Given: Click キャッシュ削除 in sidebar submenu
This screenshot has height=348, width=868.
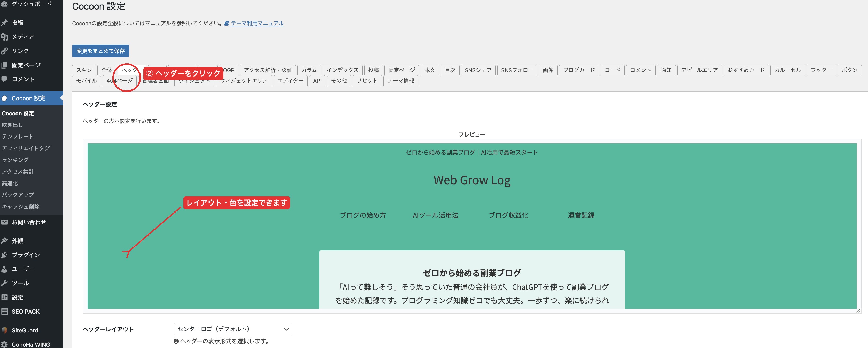Looking at the screenshot, I should click(x=21, y=207).
